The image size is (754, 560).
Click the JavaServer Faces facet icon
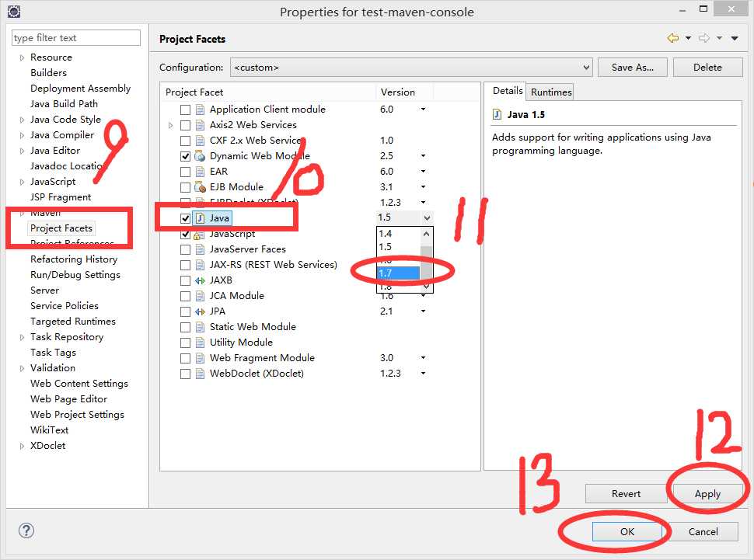(x=200, y=249)
